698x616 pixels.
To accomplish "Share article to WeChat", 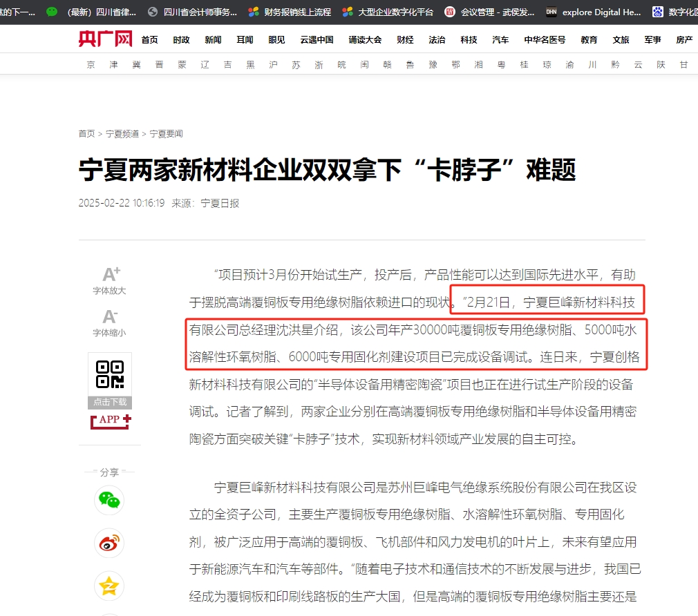I will tap(109, 500).
